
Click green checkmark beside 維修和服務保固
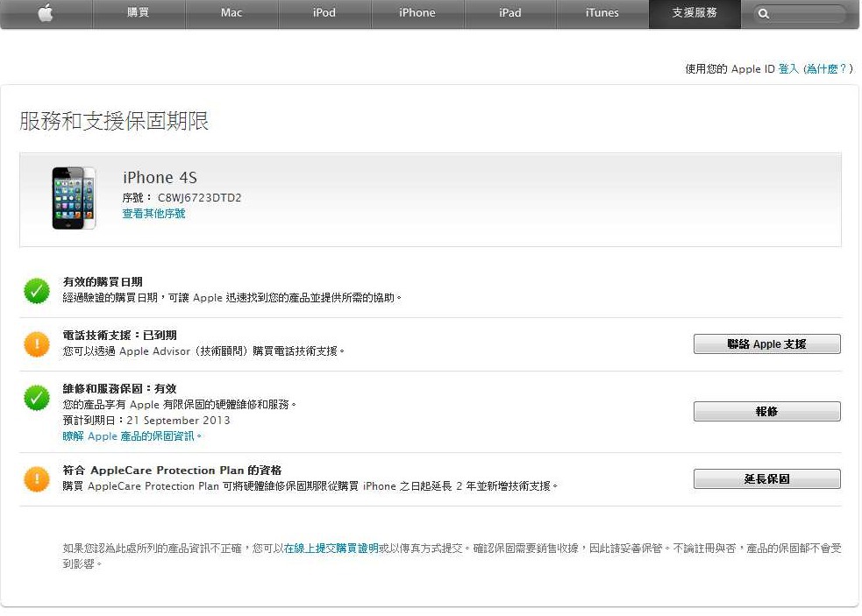(37, 398)
